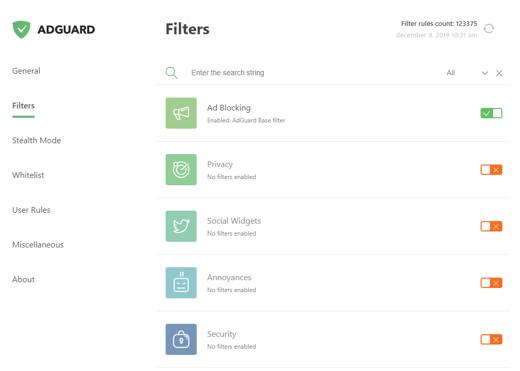
Task: Clear the search with the X icon
Action: (x=499, y=73)
